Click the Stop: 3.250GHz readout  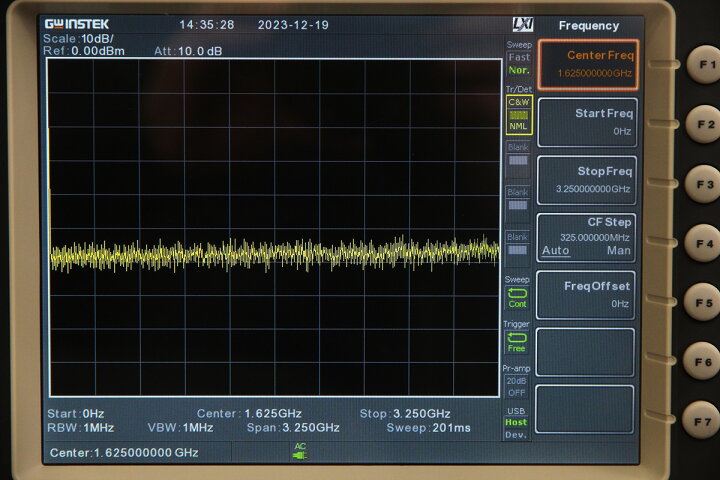[405, 413]
